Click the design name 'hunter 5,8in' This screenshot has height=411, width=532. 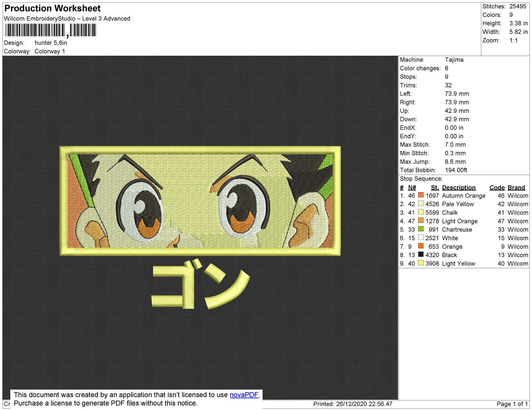[51, 43]
